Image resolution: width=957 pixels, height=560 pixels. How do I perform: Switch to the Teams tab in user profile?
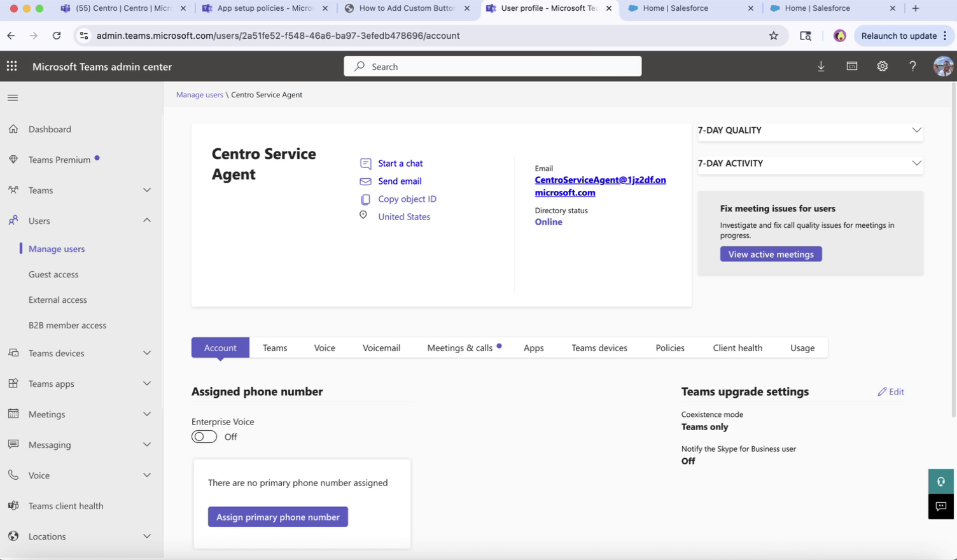[x=275, y=347]
